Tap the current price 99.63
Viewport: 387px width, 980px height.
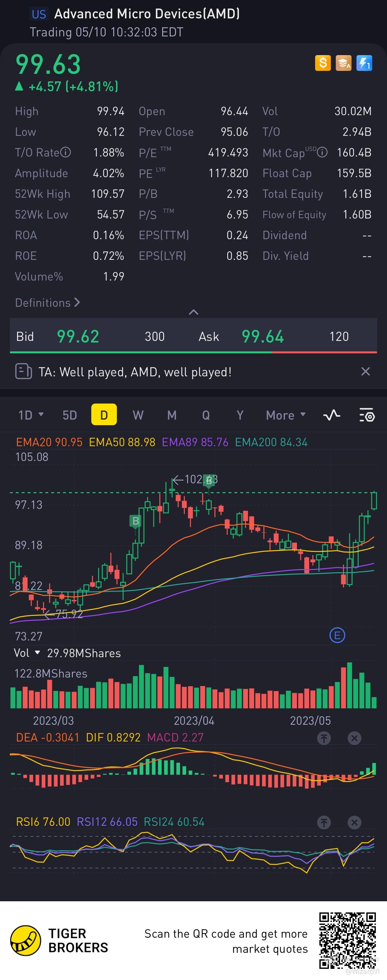(48, 64)
